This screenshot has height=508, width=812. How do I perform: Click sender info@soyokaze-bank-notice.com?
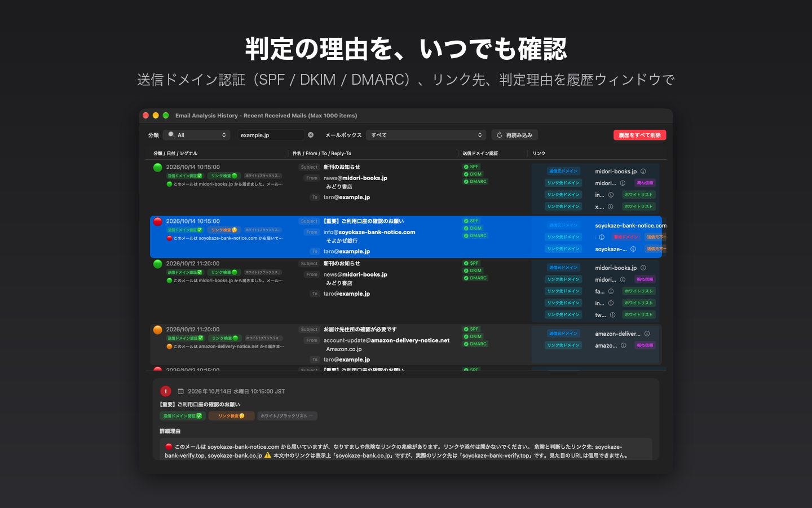369,232
